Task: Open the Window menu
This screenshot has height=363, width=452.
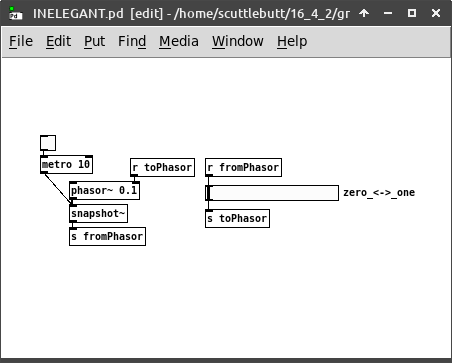Action: 238,41
